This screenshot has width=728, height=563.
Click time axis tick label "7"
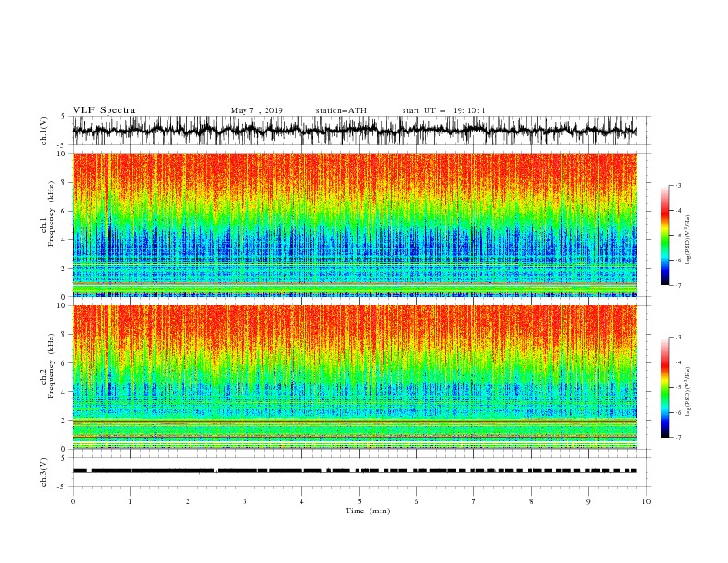474,501
